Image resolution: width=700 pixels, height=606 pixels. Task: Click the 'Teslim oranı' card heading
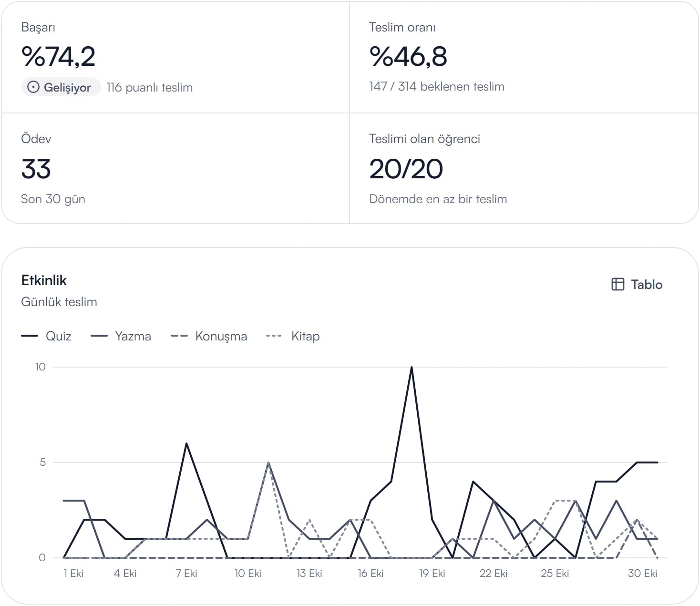[x=402, y=27]
